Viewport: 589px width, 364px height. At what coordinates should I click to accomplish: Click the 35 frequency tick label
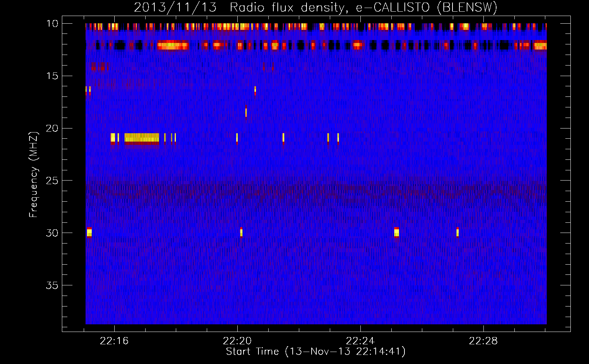click(x=52, y=285)
